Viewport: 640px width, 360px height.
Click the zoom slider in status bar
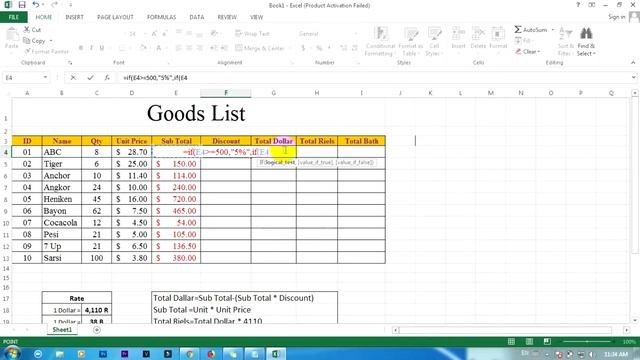click(x=587, y=342)
